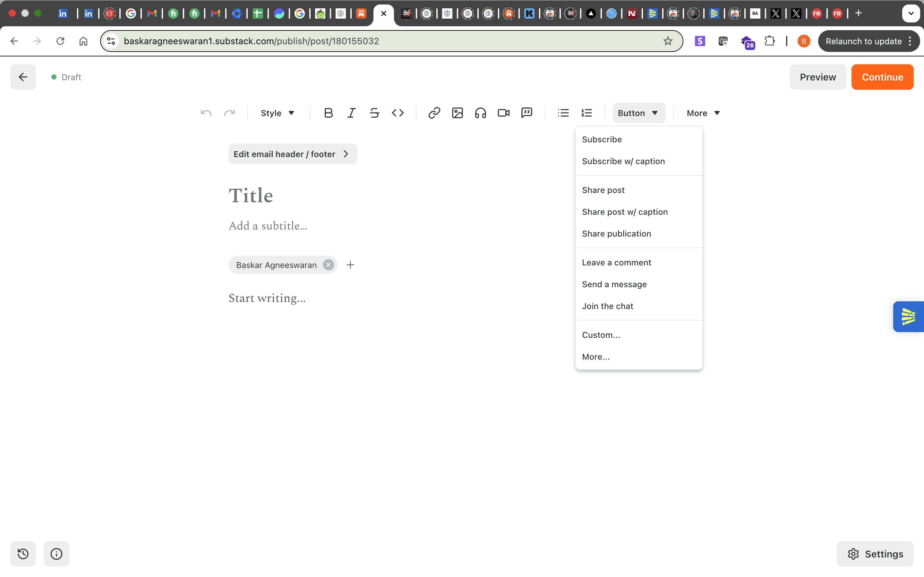Viewport: 924px width, 577px height.
Task: Open the More dropdown in toolbar
Action: point(703,113)
